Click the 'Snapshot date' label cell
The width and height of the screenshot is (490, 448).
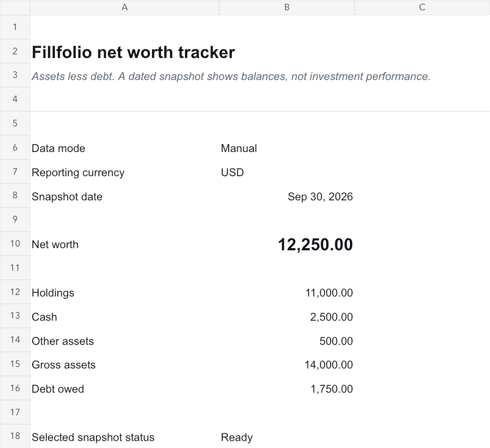125,196
